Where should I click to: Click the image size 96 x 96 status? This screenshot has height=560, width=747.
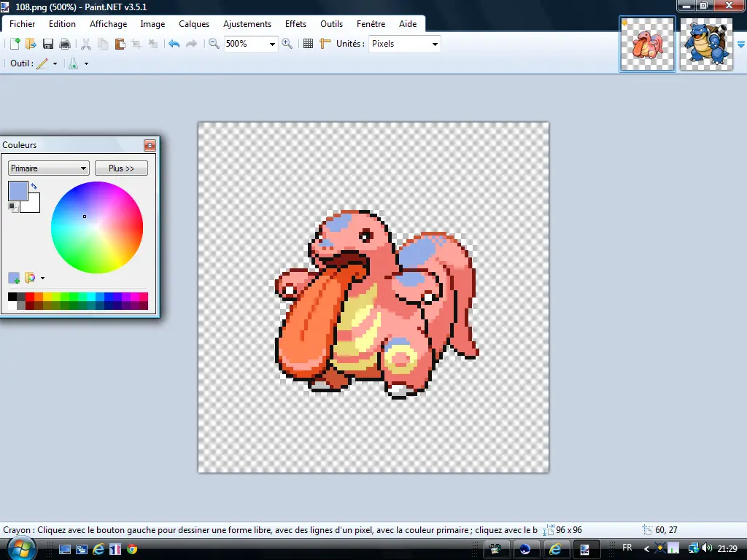point(569,530)
